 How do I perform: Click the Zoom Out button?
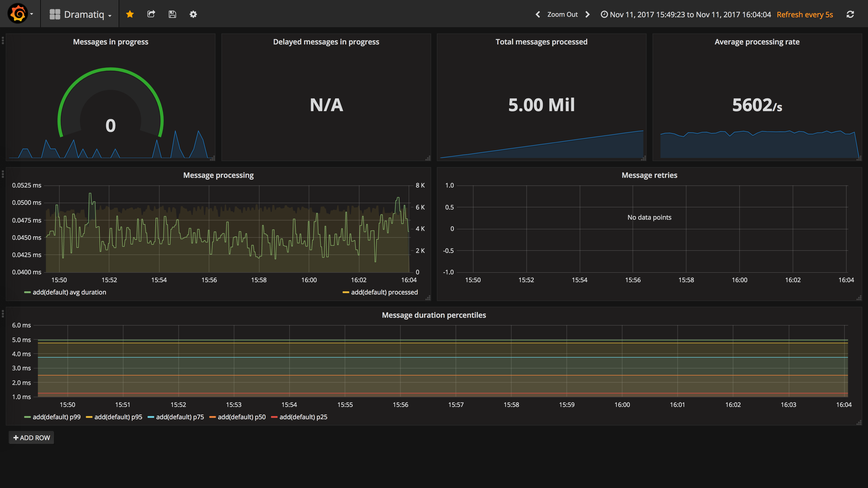click(x=562, y=14)
